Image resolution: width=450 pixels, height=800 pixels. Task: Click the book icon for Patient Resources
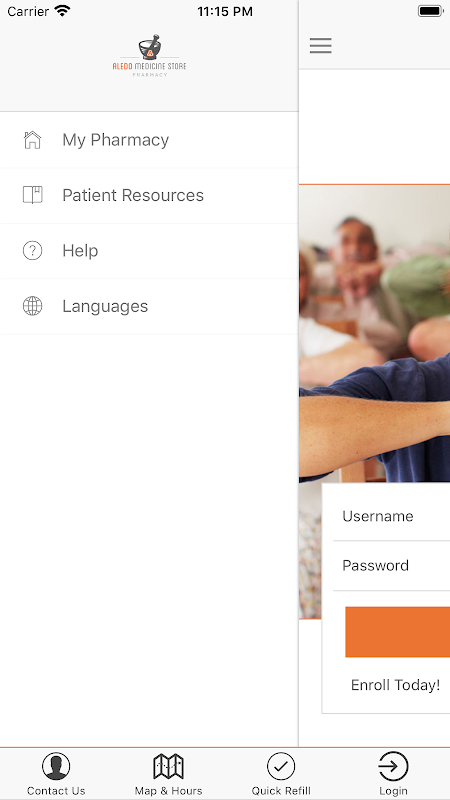click(x=32, y=195)
